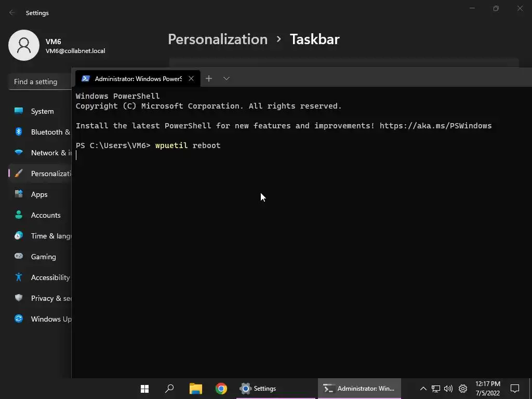The image size is (532, 399).
Task: Select Personalization in the Settings sidebar
Action: pyautogui.click(x=39, y=174)
